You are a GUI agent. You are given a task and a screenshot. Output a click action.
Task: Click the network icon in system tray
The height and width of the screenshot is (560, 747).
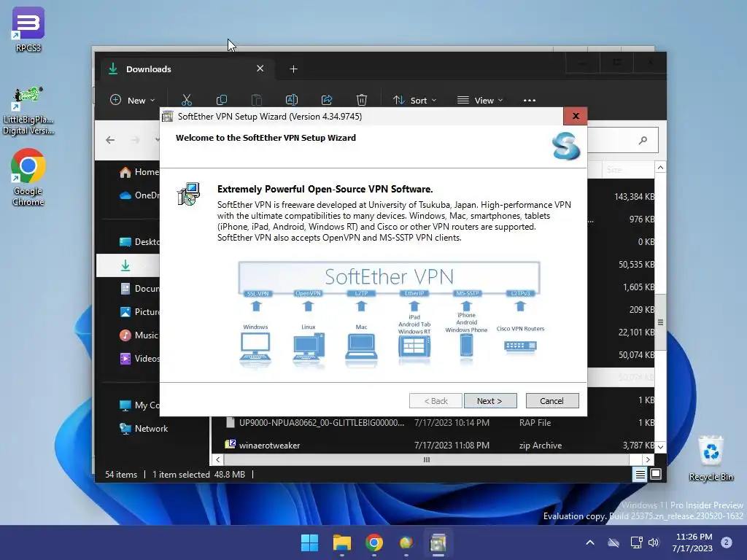click(636, 542)
